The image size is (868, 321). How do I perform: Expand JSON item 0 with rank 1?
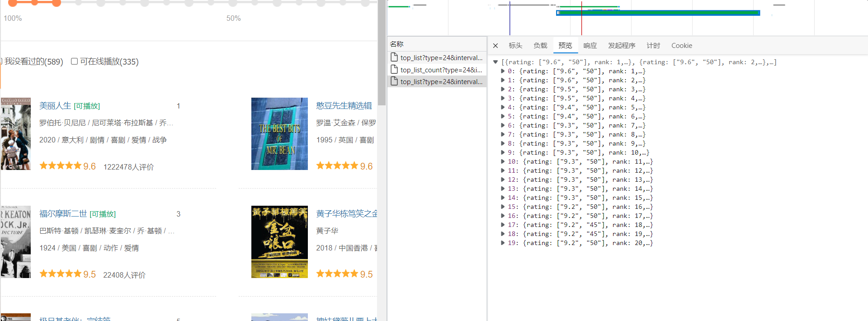(502, 71)
